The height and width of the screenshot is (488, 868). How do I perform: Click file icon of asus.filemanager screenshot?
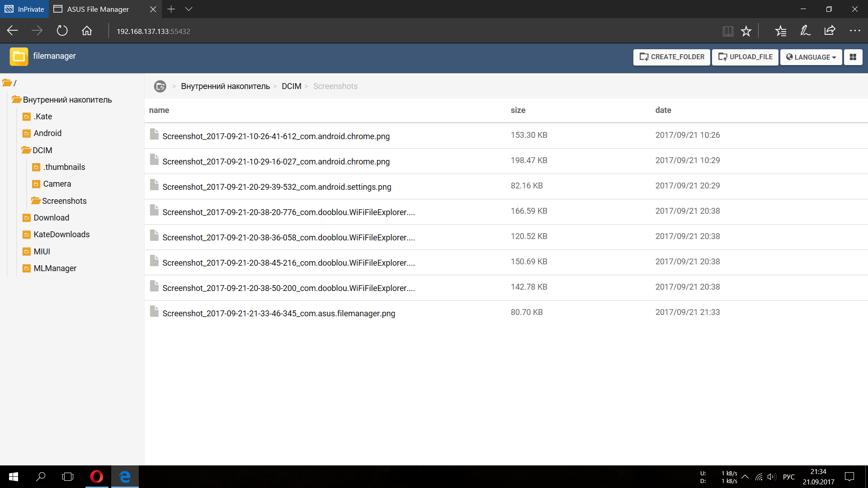(x=154, y=312)
